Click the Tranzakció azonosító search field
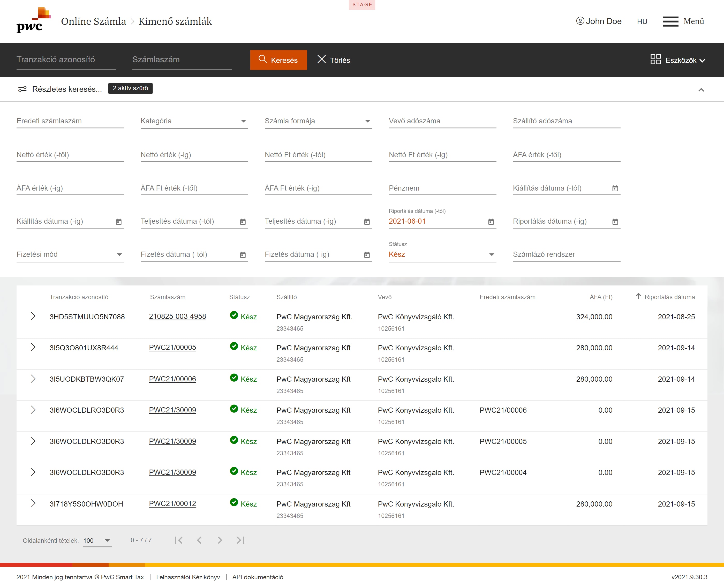The height and width of the screenshot is (588, 724). coord(66,60)
